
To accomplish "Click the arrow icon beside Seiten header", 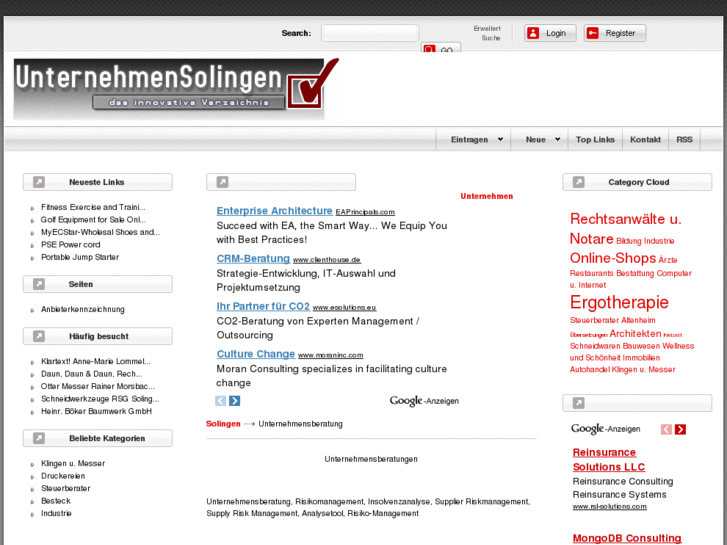I will pos(39,284).
